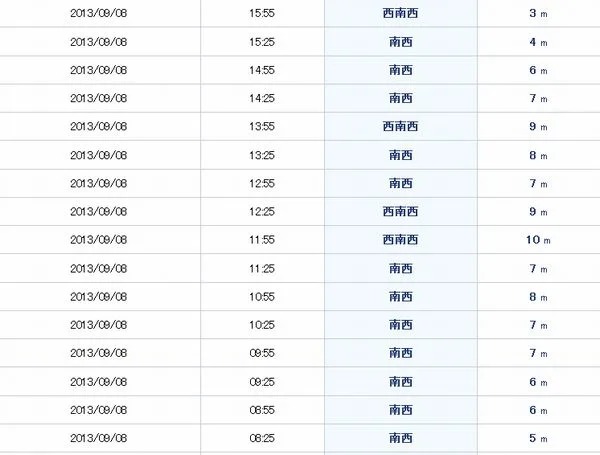
Task: Click the 南西 direction at 10:55
Action: click(x=401, y=297)
